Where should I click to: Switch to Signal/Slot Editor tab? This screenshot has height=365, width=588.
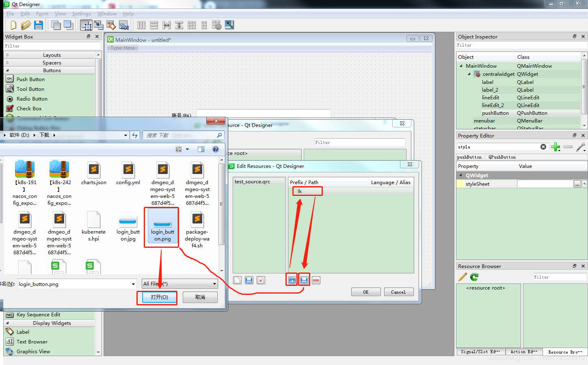(480, 352)
